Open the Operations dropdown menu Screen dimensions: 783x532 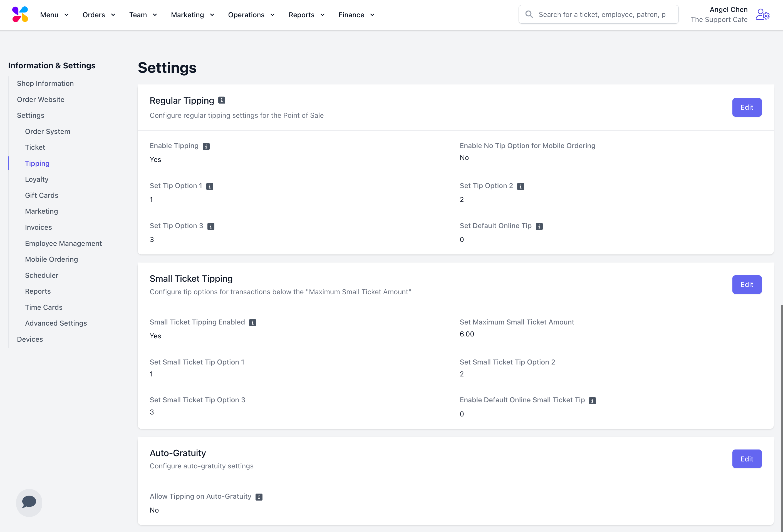[251, 15]
